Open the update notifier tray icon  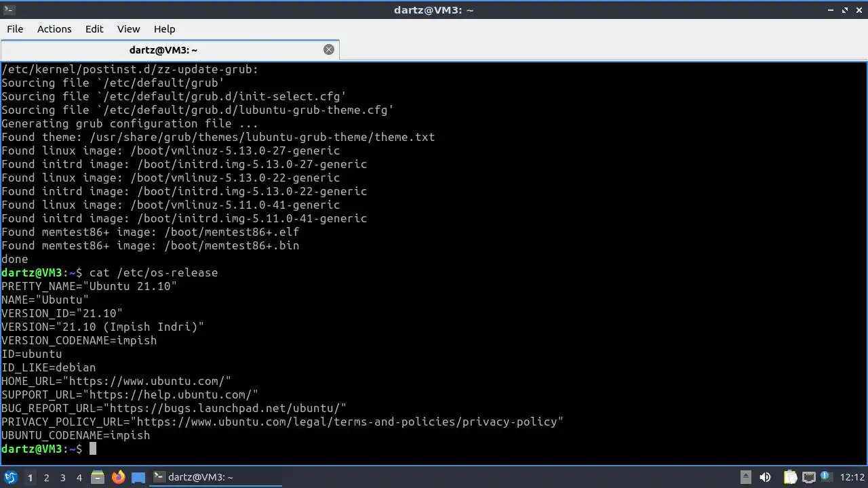click(x=826, y=477)
